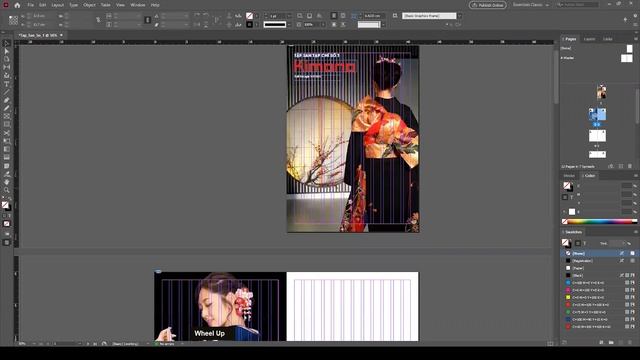This screenshot has height=360, width=640.
Task: Click the new color group folder icon
Action: (x=611, y=342)
